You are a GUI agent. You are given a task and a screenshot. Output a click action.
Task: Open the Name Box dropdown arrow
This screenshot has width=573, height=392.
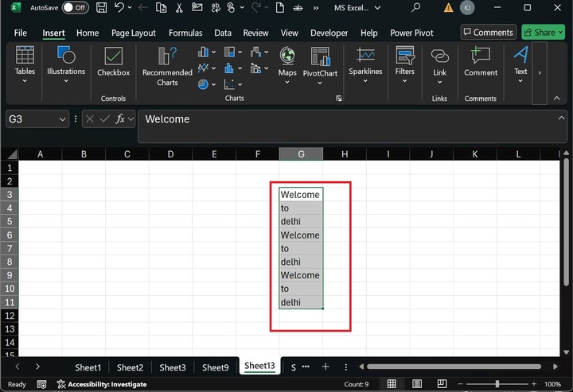click(63, 119)
